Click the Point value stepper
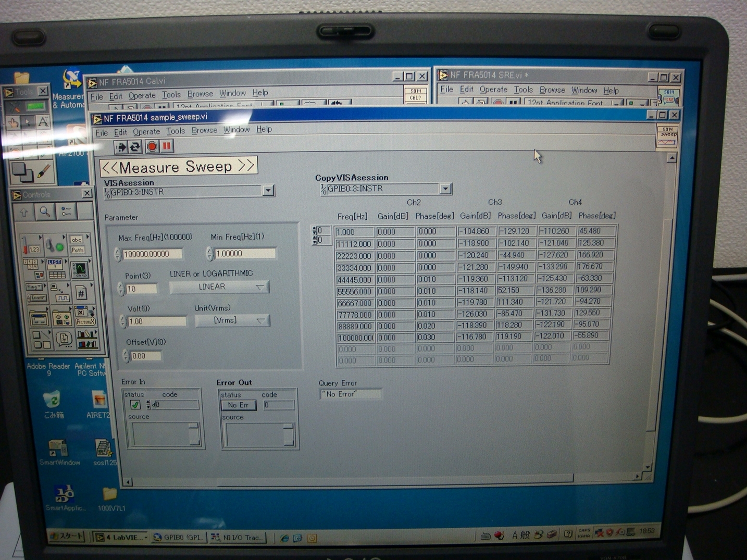747x560 pixels. click(121, 289)
